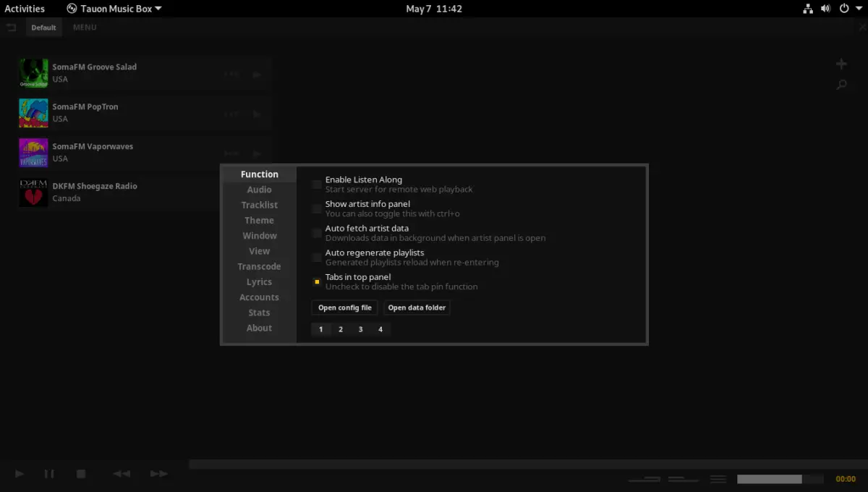
Task: Click the 00:00 playback time display
Action: point(846,479)
